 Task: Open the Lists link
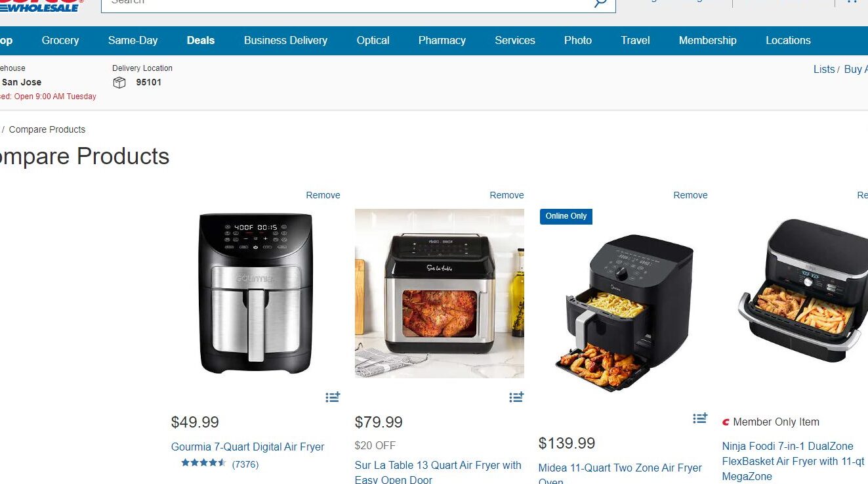[824, 69]
